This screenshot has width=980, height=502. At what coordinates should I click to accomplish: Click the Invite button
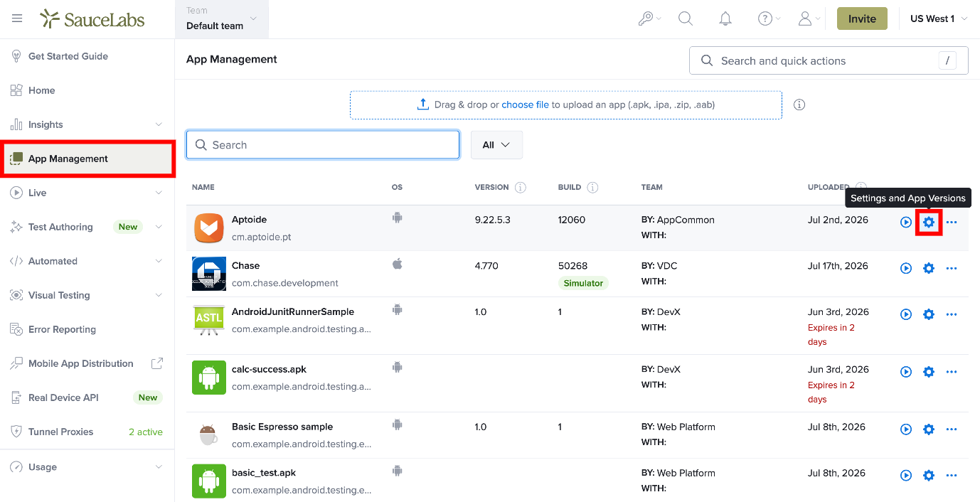coord(862,19)
